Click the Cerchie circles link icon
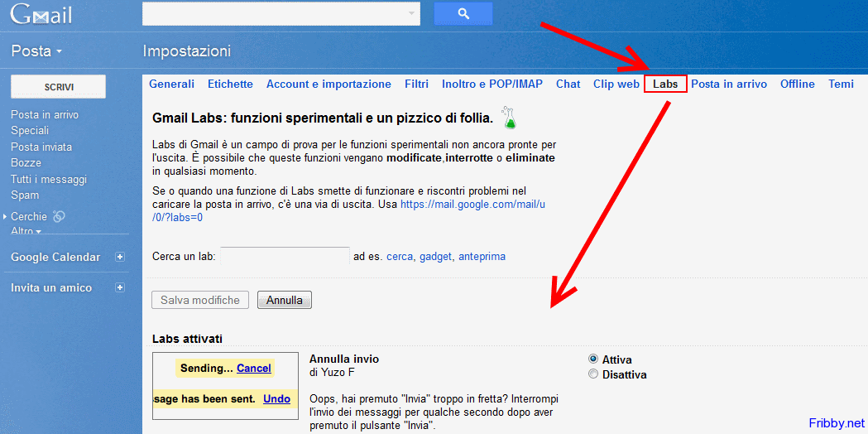The width and height of the screenshot is (868, 434). point(59,216)
